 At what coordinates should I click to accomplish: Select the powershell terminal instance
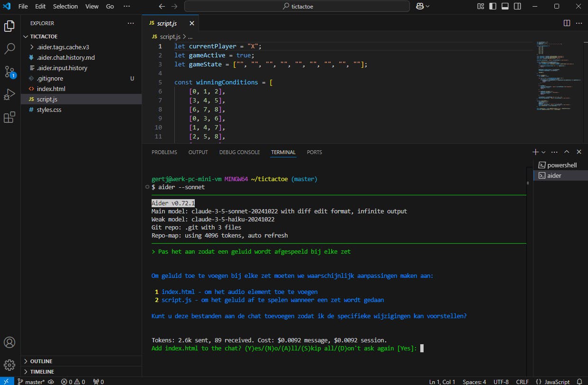(561, 165)
